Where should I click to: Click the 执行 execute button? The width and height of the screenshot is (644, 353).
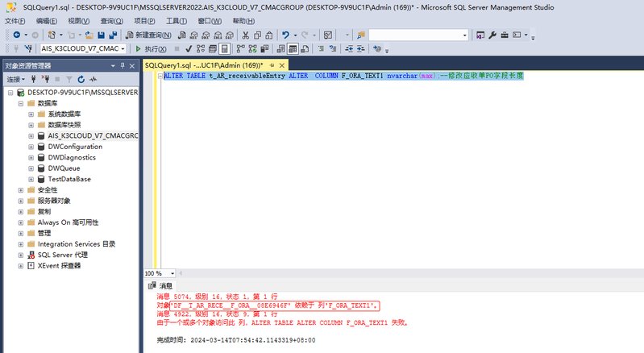151,49
